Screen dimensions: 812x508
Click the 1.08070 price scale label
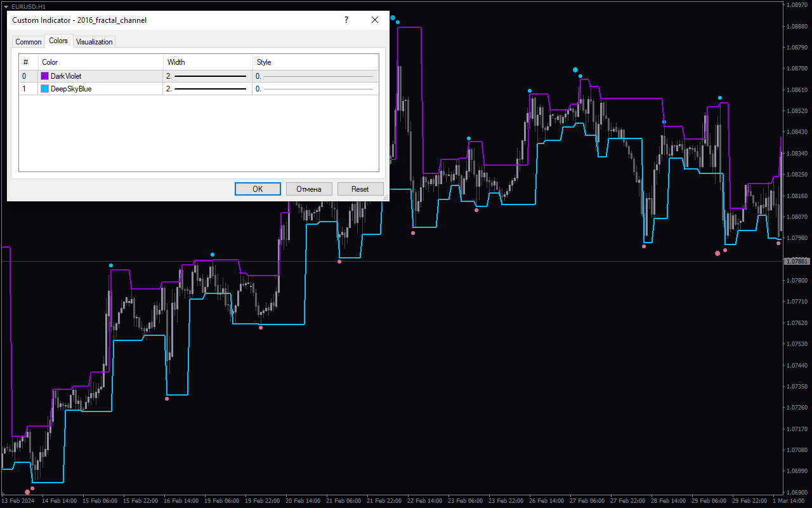click(x=797, y=217)
